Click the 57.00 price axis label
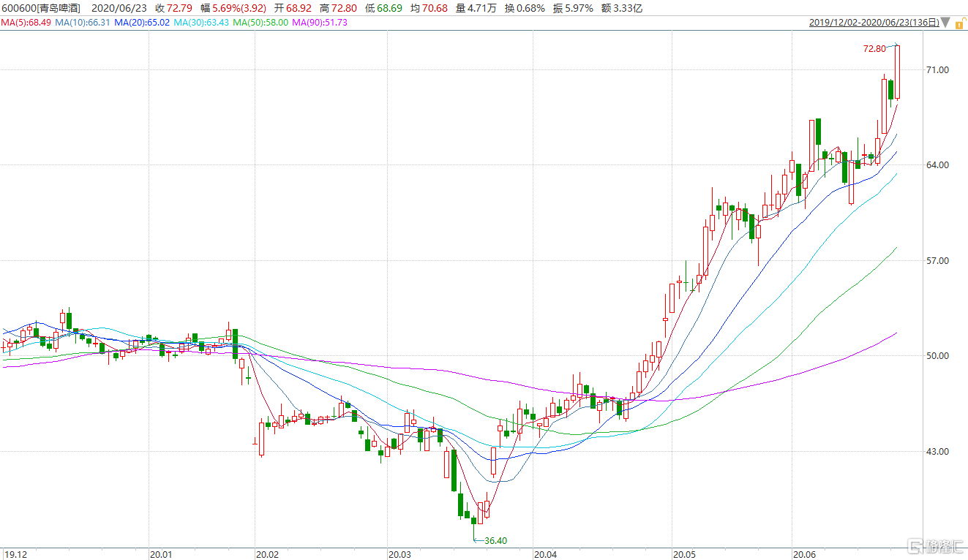Screen dimensions: 968x560 937,261
